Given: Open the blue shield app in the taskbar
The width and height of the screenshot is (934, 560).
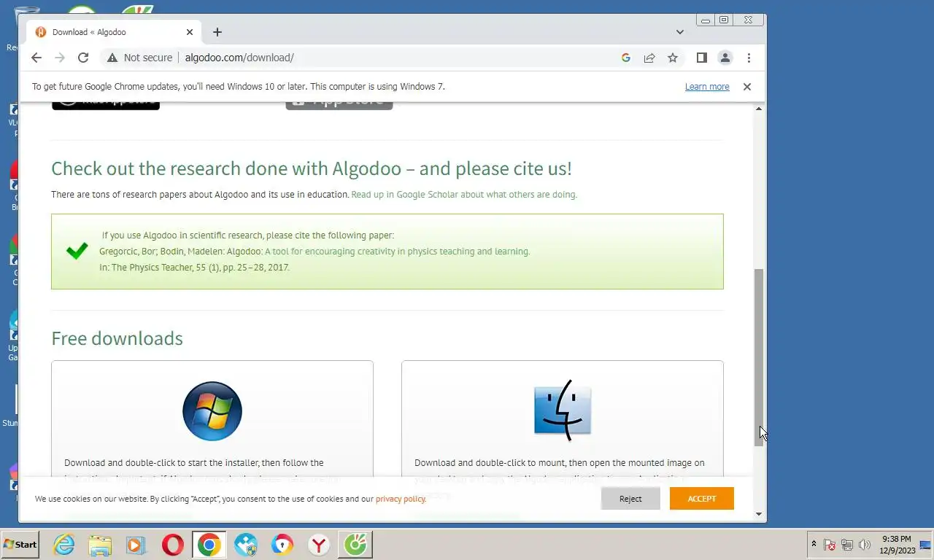Looking at the screenshot, I should click(x=246, y=545).
